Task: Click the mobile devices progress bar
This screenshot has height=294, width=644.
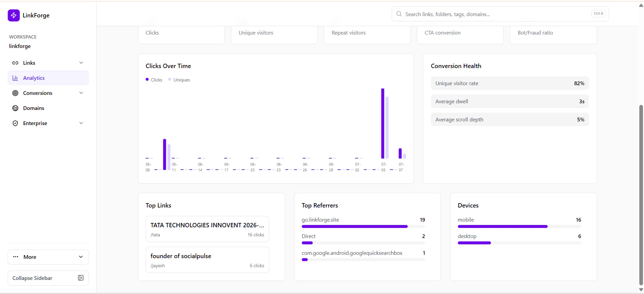Action: [519, 227]
